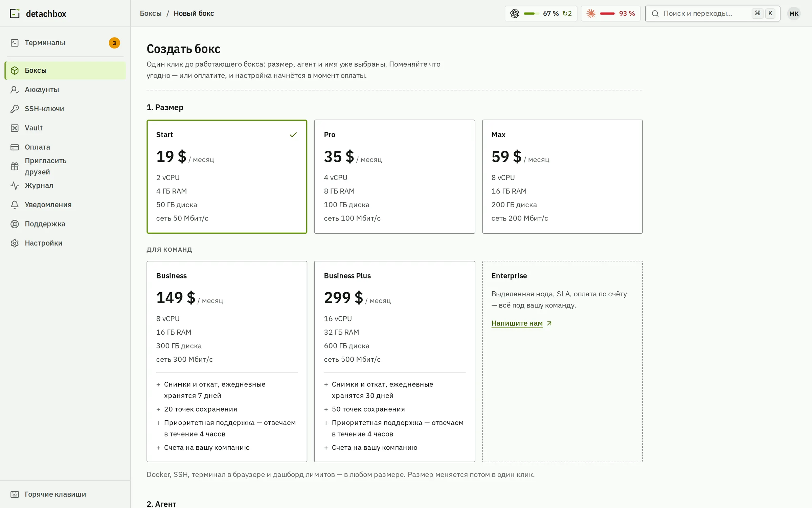Open the Терминалы sidebar icon

pos(15,43)
